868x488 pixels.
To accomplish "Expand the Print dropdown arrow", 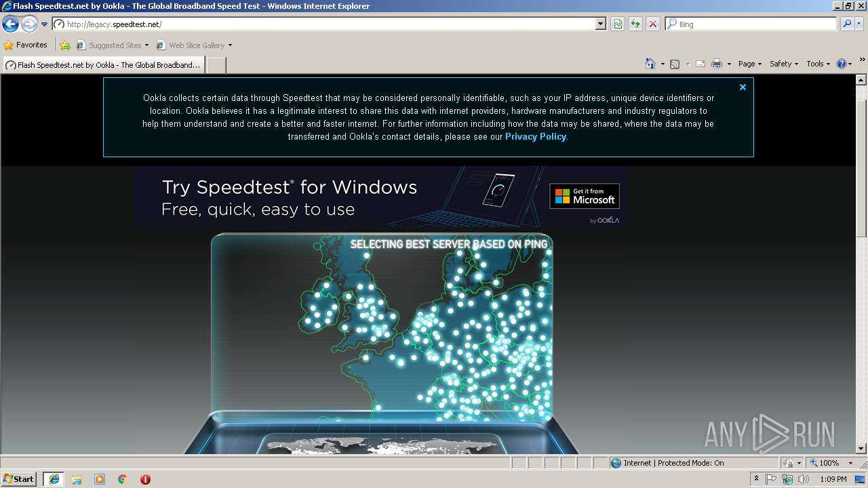I will [729, 64].
